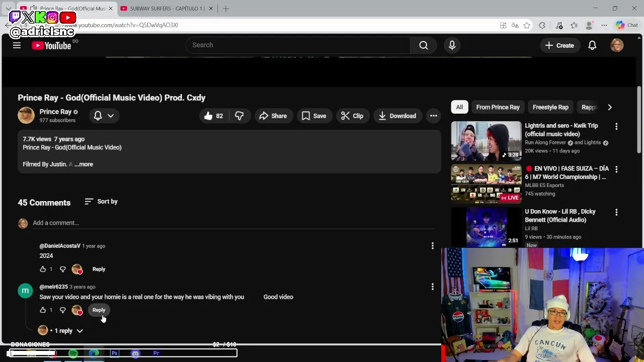Screen dimensions: 644x362
Task: Like the DanielAcostaV comment
Action: (43, 269)
